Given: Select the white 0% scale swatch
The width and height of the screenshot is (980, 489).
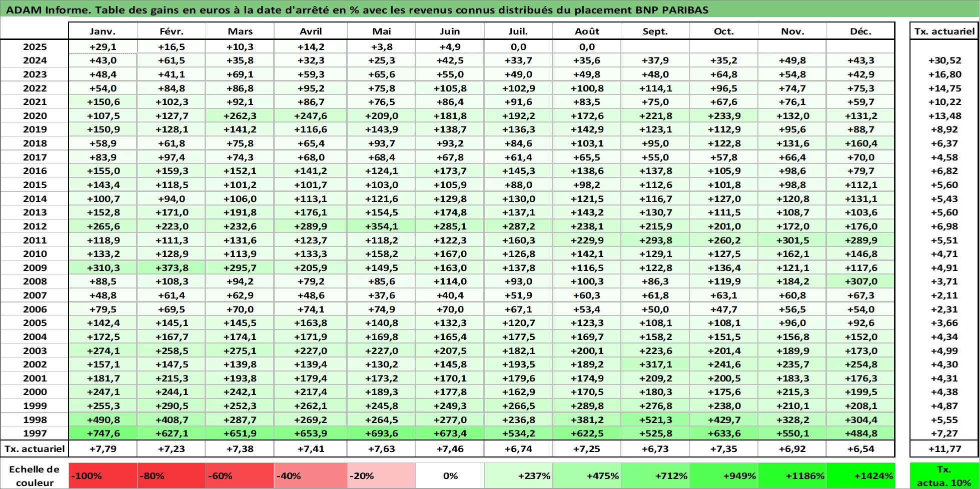Looking at the screenshot, I should coord(450,475).
